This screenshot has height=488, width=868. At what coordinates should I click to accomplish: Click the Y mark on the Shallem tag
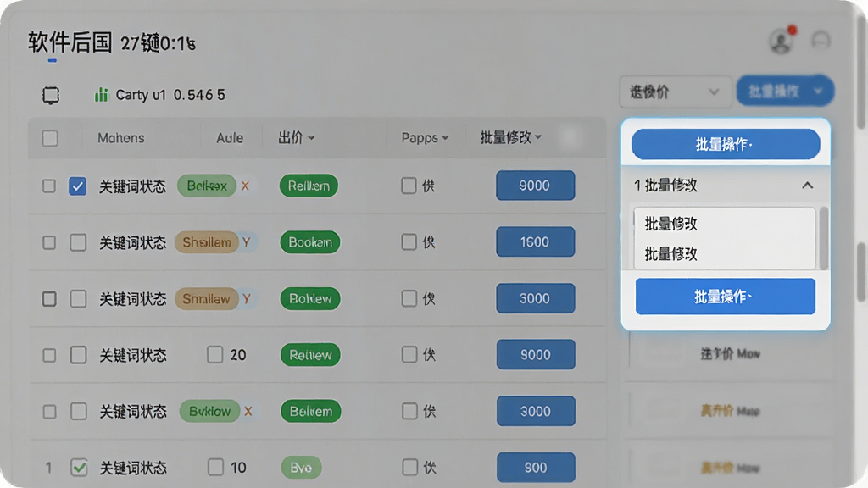[x=247, y=242]
